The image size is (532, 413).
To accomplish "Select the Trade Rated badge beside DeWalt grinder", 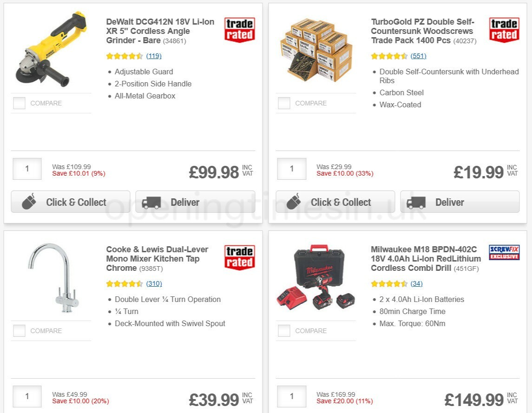I will point(239,29).
